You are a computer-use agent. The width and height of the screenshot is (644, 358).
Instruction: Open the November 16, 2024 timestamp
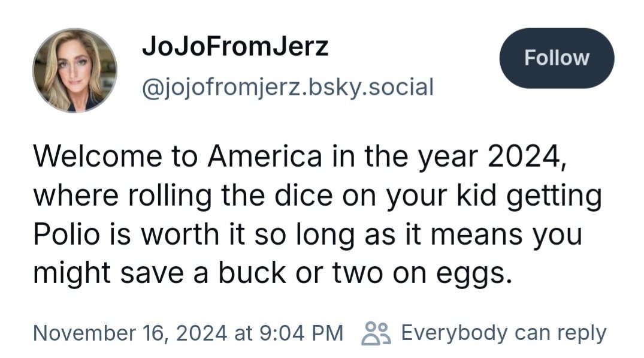coord(132,332)
